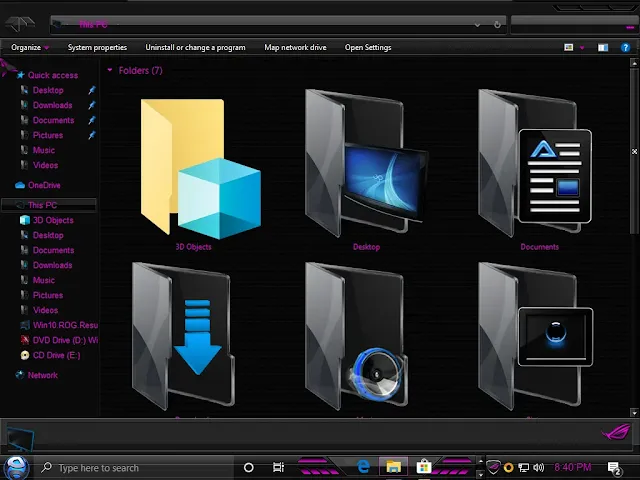This screenshot has height=480, width=640.
Task: Select Documents under Quick access
Action: [53, 120]
